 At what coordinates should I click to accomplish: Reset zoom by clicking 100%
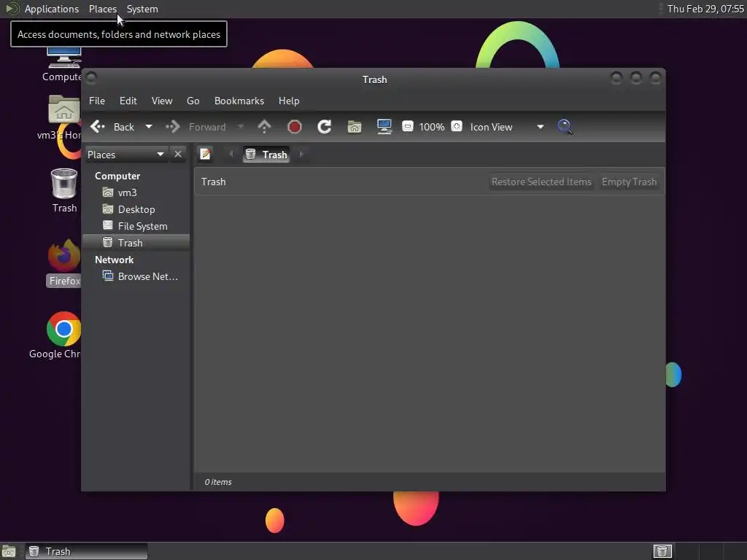(x=432, y=127)
